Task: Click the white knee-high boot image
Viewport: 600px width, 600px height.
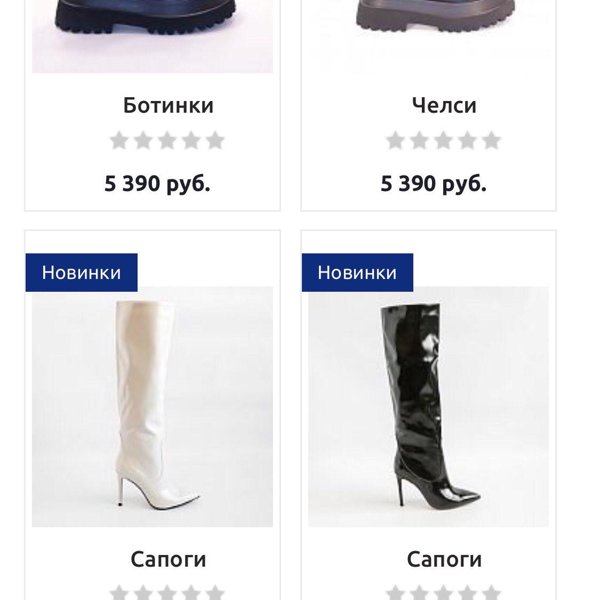Action: pos(152,406)
